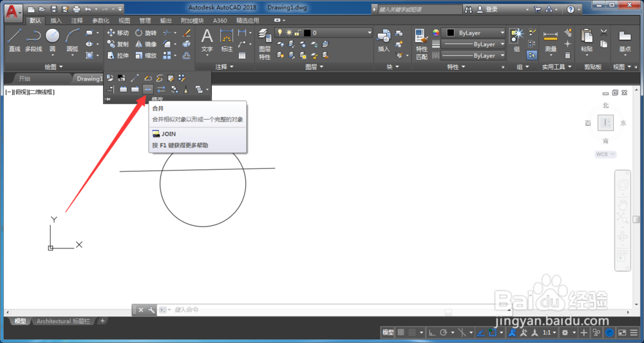Toggle object snap tracking in status bar
Viewport: 644px width, 343px height.
pos(480,332)
